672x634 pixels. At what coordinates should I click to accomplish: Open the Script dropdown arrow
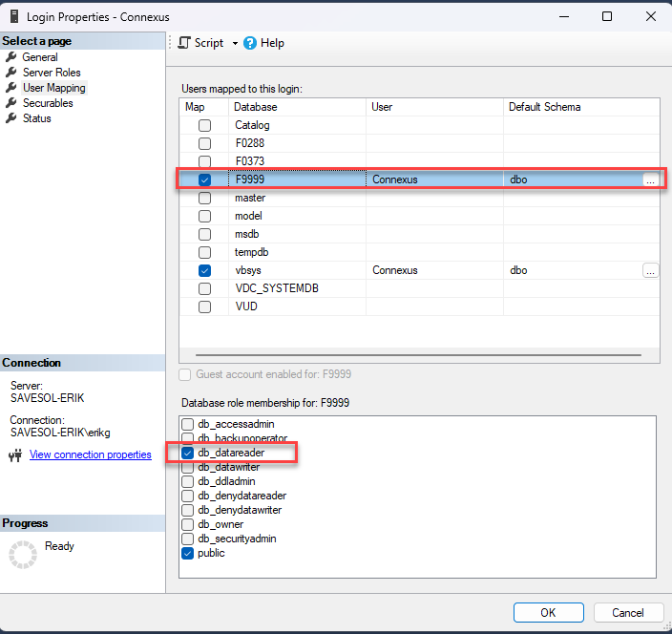(x=235, y=44)
